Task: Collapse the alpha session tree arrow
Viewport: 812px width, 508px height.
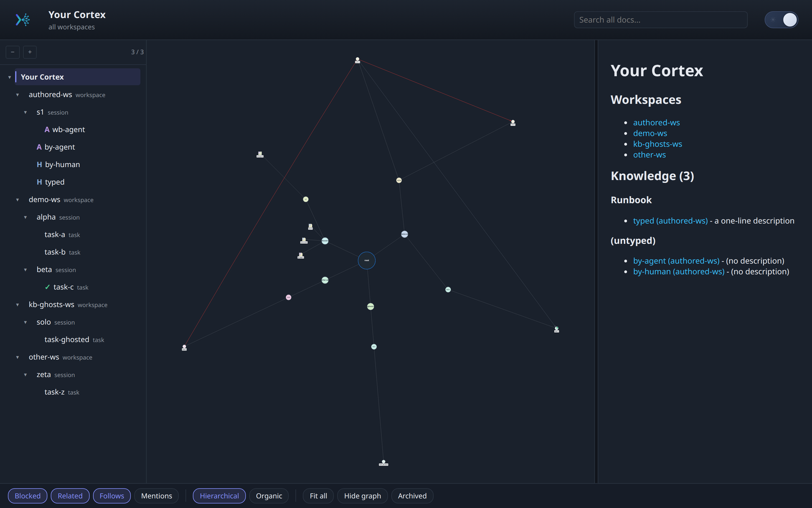Action: 25,217
